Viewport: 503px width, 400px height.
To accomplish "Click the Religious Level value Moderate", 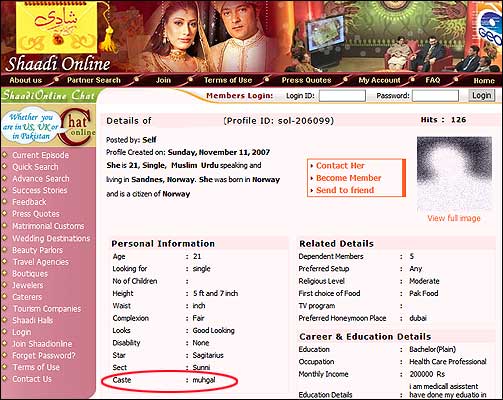I will tap(424, 281).
